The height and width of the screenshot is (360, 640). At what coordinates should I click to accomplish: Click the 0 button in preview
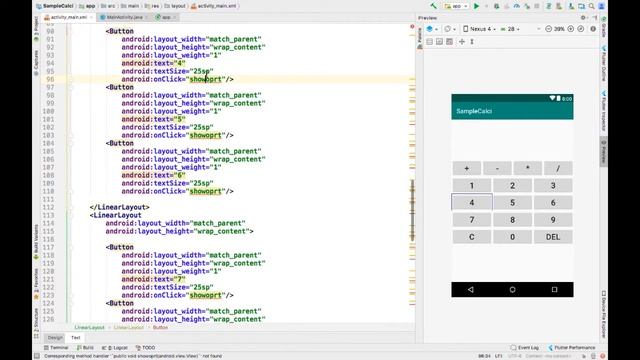tap(512, 237)
